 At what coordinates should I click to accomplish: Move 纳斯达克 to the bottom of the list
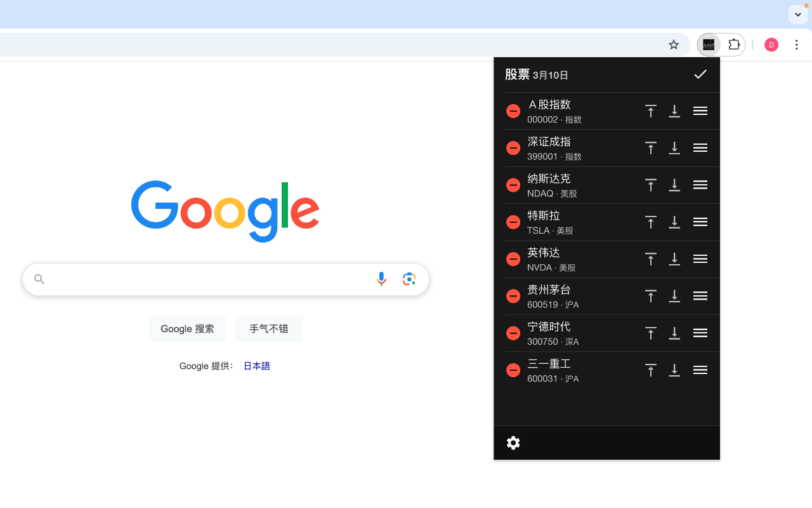[x=674, y=185]
